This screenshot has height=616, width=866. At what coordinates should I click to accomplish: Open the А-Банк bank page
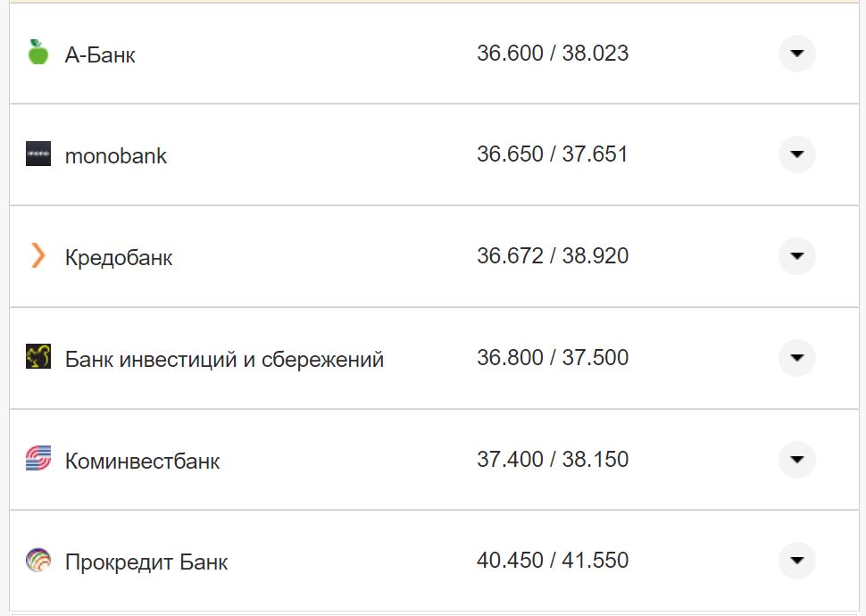click(99, 54)
